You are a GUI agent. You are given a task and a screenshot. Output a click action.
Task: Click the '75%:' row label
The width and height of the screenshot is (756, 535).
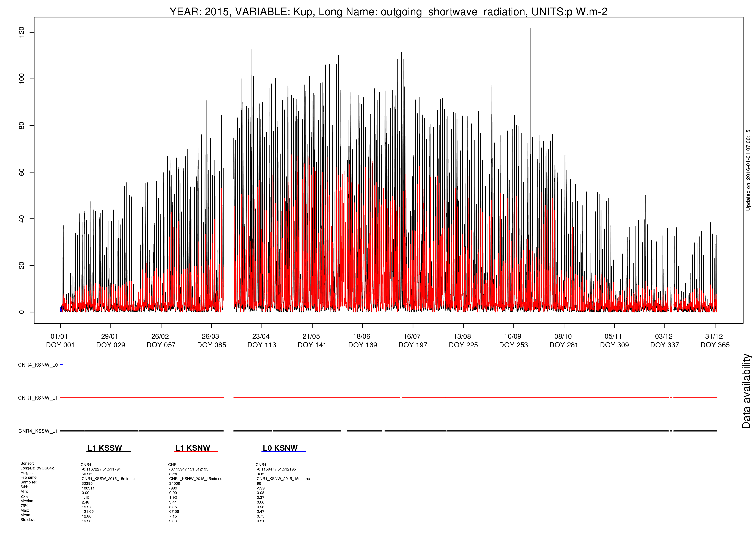(25, 506)
